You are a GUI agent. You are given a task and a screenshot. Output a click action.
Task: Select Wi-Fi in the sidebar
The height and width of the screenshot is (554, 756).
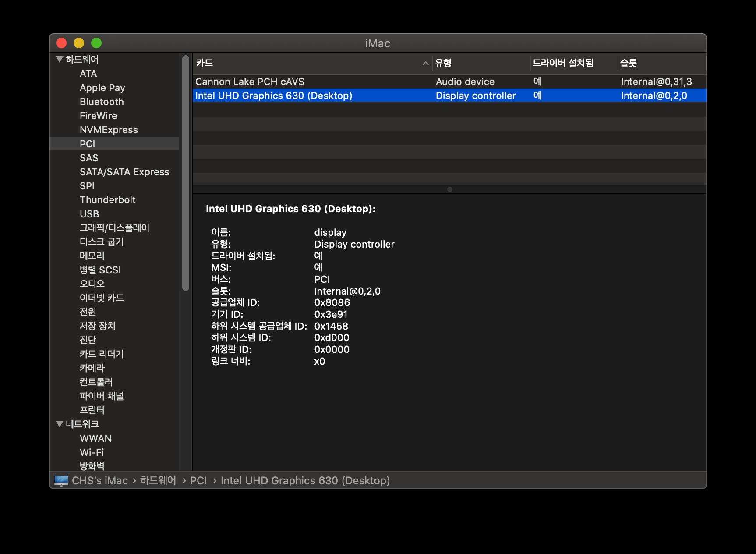pyautogui.click(x=92, y=452)
